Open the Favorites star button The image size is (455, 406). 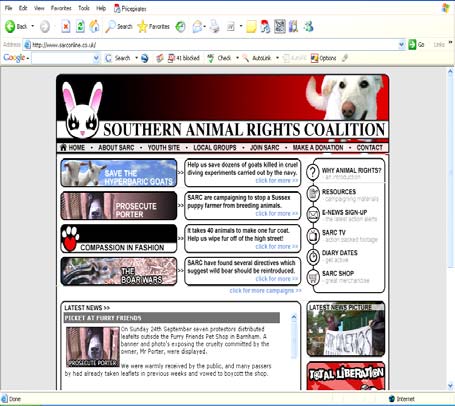pos(154,27)
